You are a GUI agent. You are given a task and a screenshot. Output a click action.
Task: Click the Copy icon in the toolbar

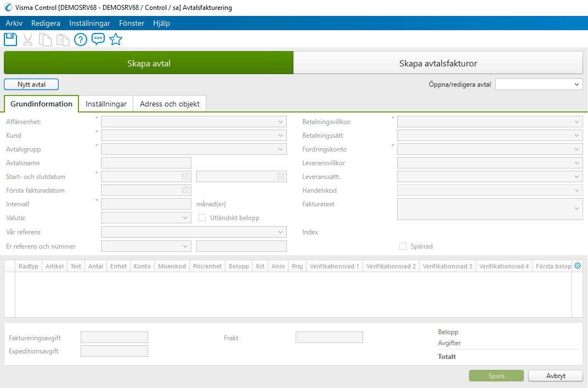click(x=45, y=39)
